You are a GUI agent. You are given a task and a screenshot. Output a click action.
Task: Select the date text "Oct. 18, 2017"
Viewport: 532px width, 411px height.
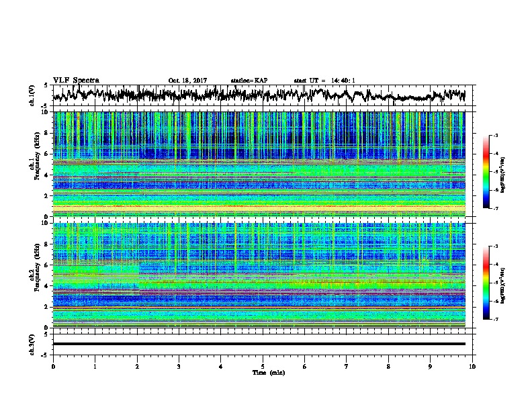coord(187,81)
